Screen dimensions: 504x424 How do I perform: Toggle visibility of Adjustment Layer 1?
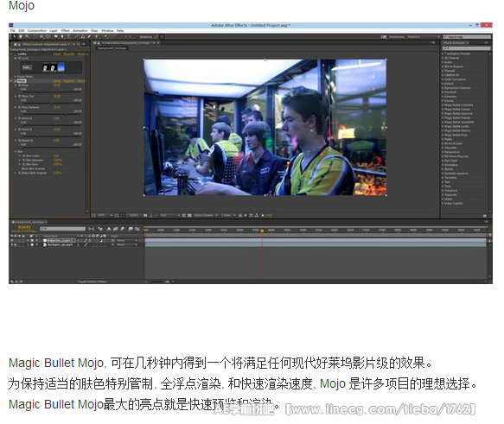[x=12, y=240]
